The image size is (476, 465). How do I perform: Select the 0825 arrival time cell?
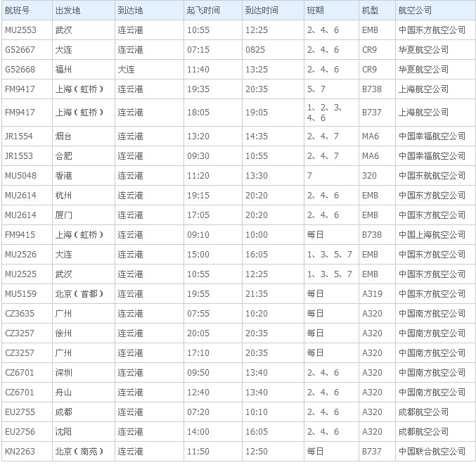[255, 50]
